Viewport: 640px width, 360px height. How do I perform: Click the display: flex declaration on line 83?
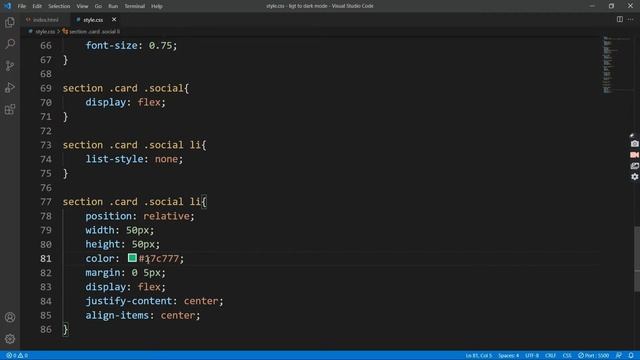(125, 287)
